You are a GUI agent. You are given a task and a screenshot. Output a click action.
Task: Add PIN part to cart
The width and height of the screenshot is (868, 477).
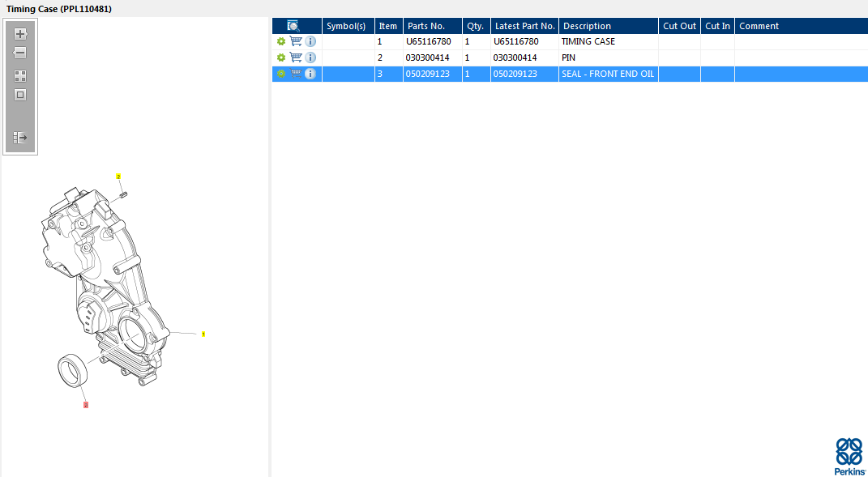296,57
